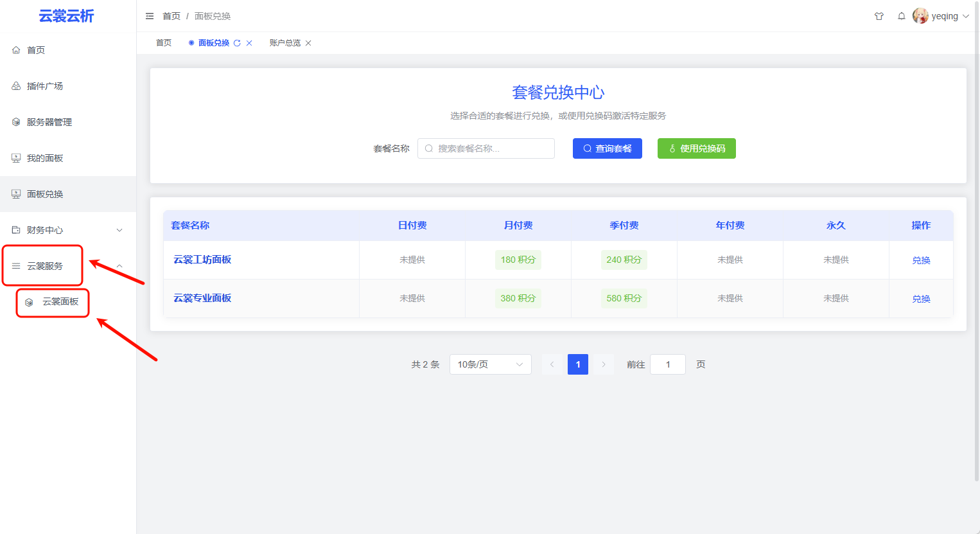Click the next page arrow in pagination
This screenshot has height=534, width=980.
click(x=603, y=364)
